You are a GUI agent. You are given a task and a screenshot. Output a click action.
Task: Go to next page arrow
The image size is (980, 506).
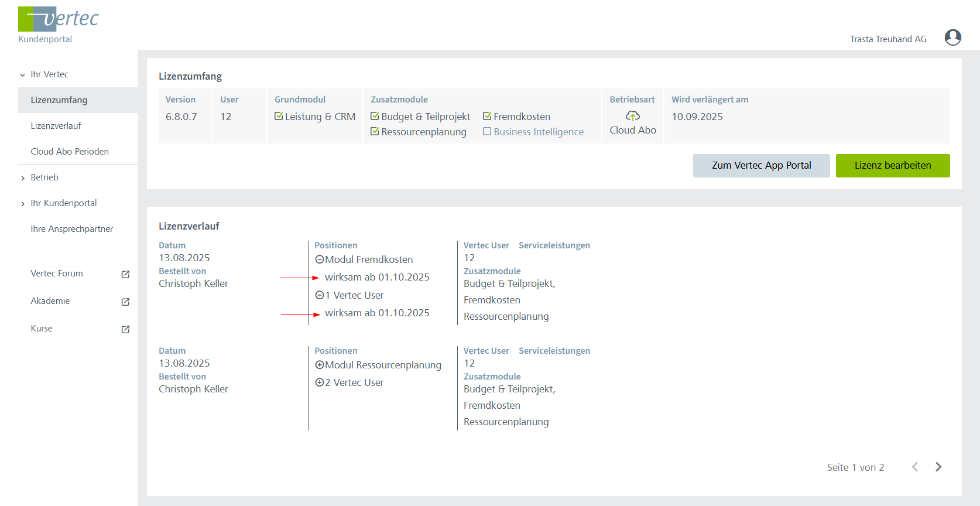pos(938,467)
